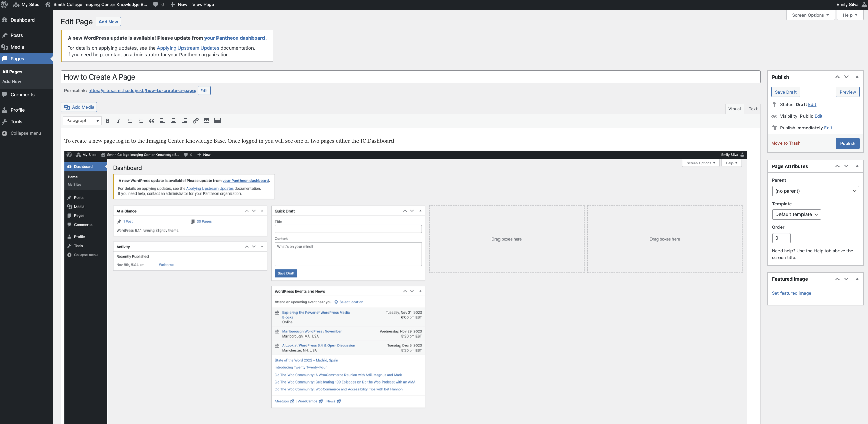Click the comments bubble in admin bar

coord(159,4)
